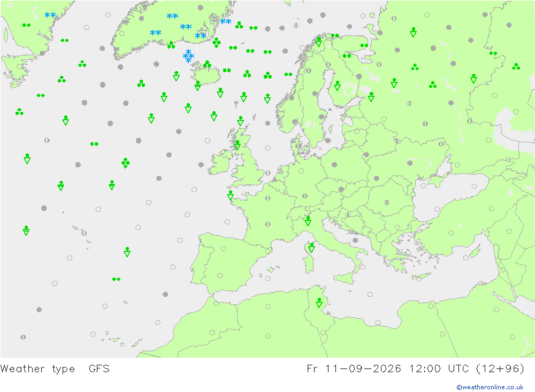The height and width of the screenshot is (392, 535).
Task: Click the shower symbol over Scotland
Action: pyautogui.click(x=238, y=145)
